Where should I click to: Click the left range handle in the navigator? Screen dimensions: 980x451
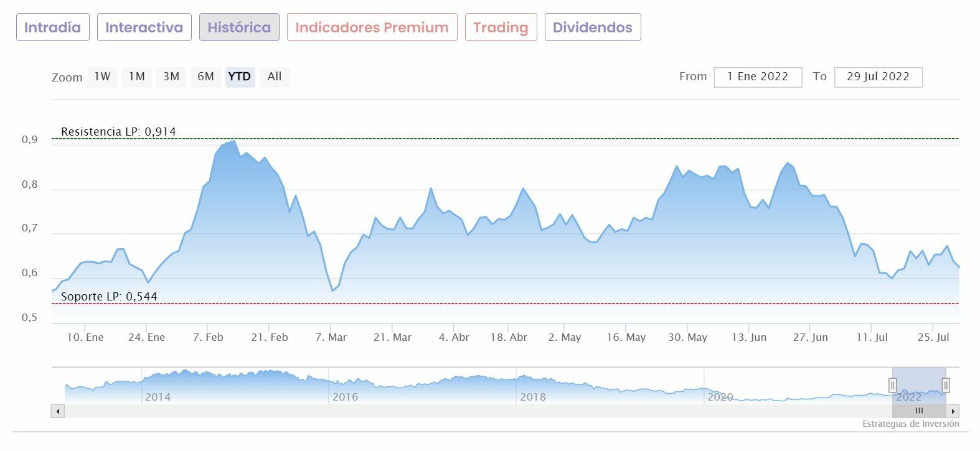coord(892,385)
